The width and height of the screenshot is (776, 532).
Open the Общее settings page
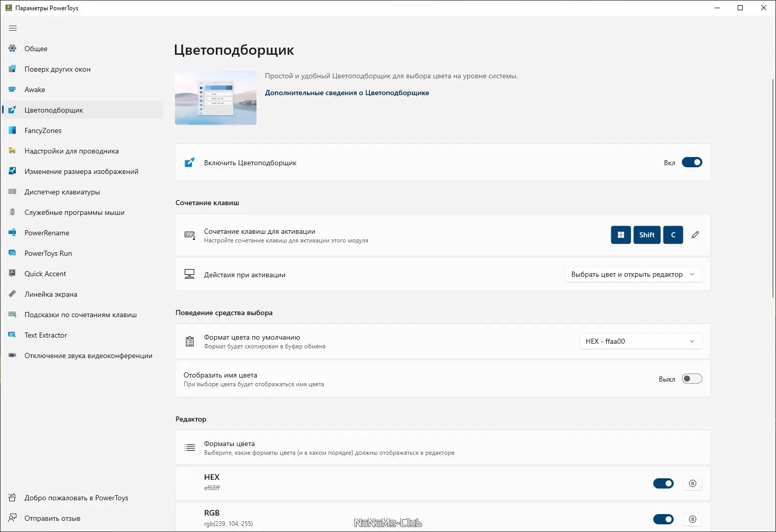36,49
